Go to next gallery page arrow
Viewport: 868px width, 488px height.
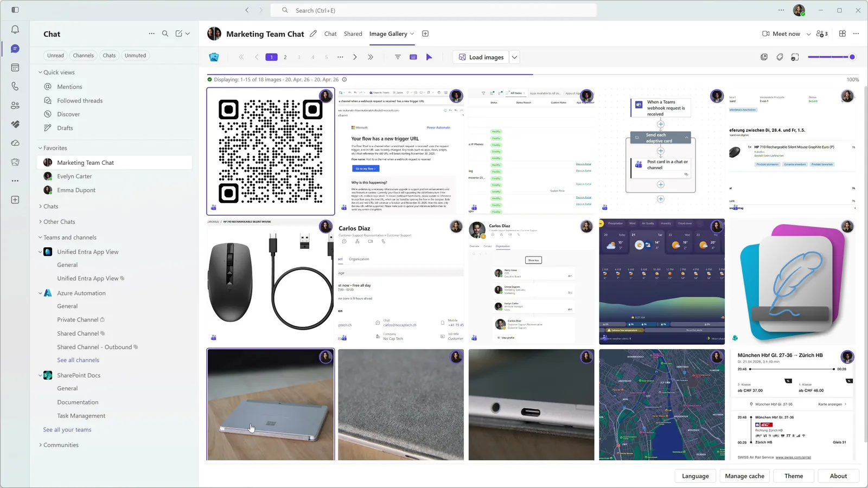pyautogui.click(x=355, y=57)
